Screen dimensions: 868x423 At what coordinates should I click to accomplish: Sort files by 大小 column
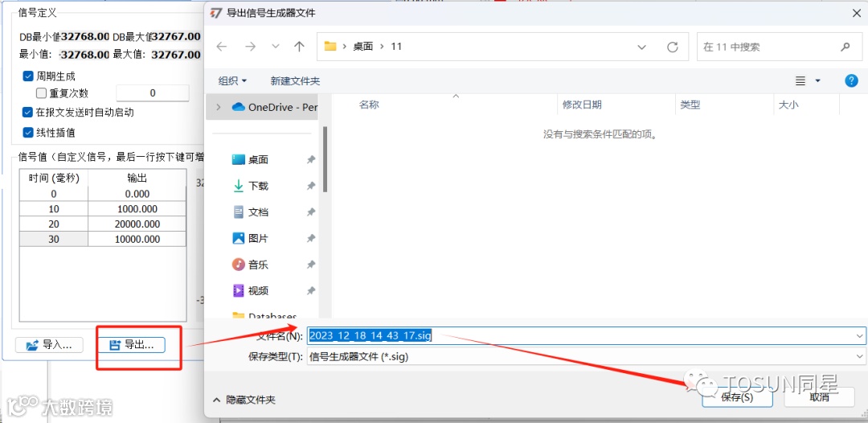tap(788, 105)
